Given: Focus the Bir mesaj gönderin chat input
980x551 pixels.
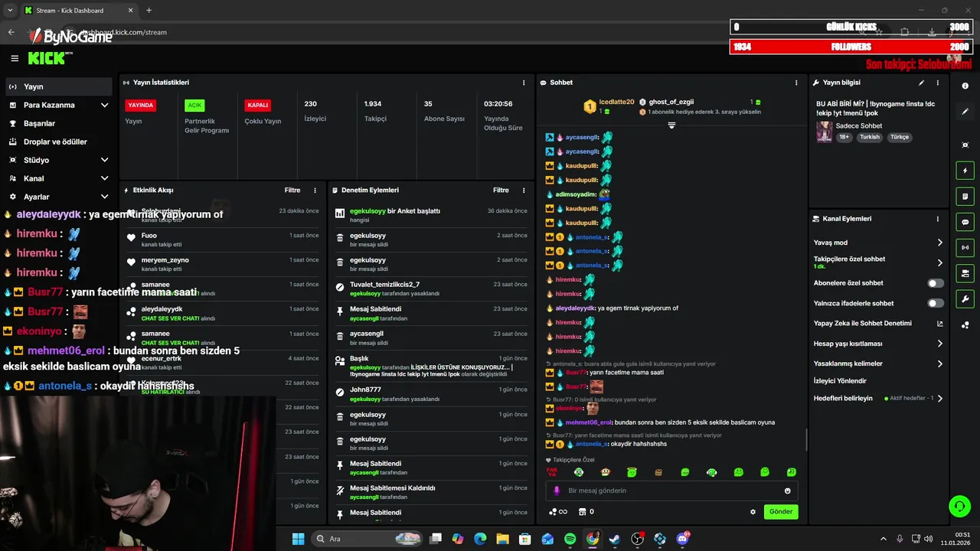Looking at the screenshot, I should (x=672, y=491).
